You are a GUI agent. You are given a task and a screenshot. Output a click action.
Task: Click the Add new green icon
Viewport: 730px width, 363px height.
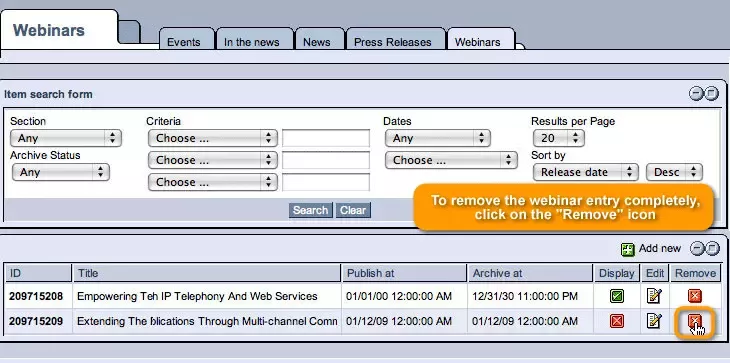628,249
